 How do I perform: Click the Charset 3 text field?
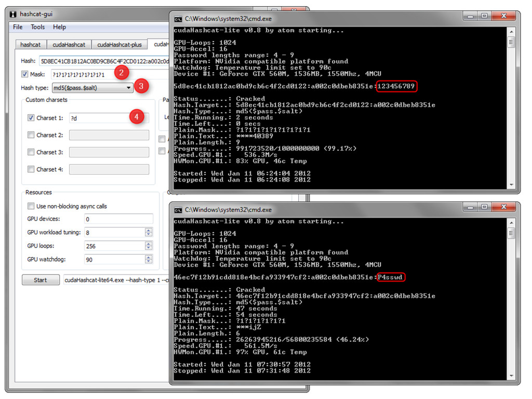(x=109, y=152)
